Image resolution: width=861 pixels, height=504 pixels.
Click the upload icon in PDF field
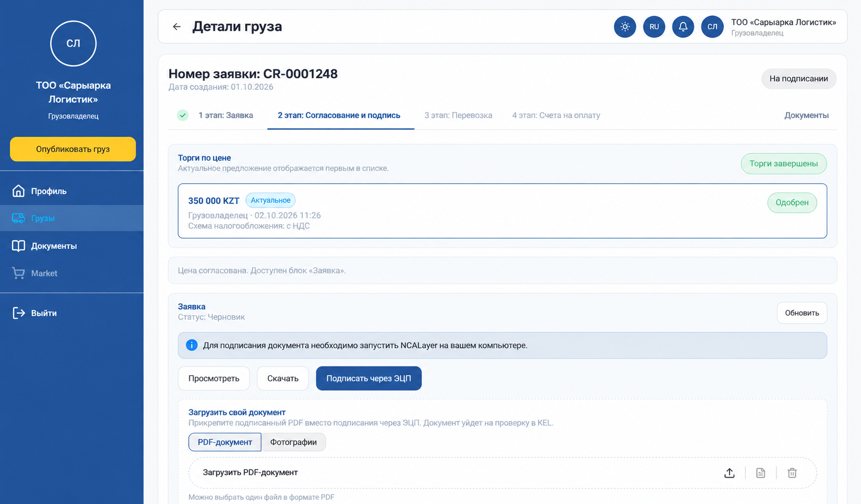729,473
